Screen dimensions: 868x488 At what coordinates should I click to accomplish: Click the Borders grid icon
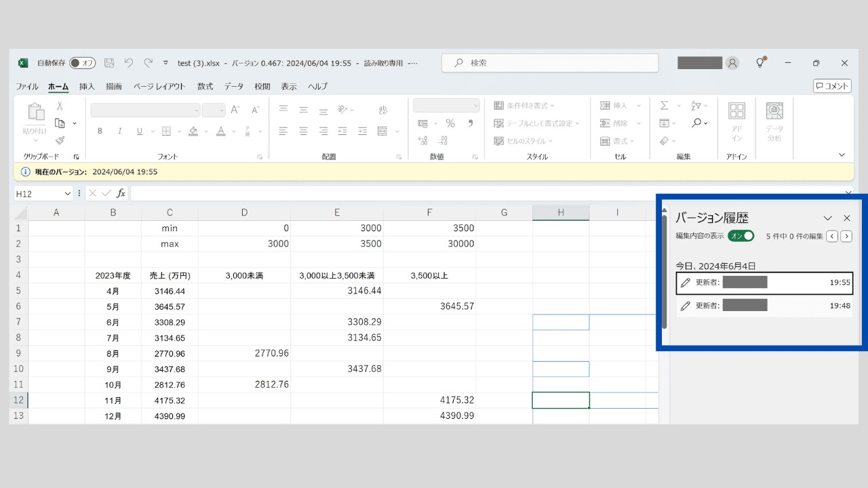[x=166, y=131]
